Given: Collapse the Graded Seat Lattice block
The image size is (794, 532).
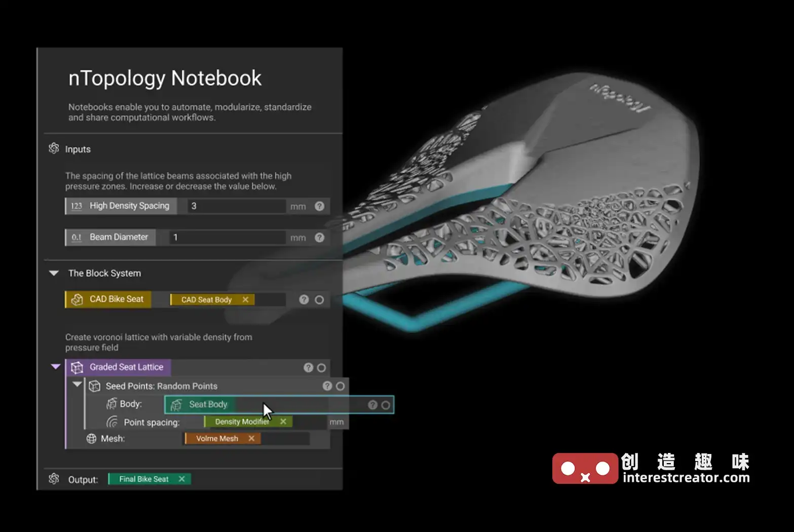Looking at the screenshot, I should (x=56, y=366).
